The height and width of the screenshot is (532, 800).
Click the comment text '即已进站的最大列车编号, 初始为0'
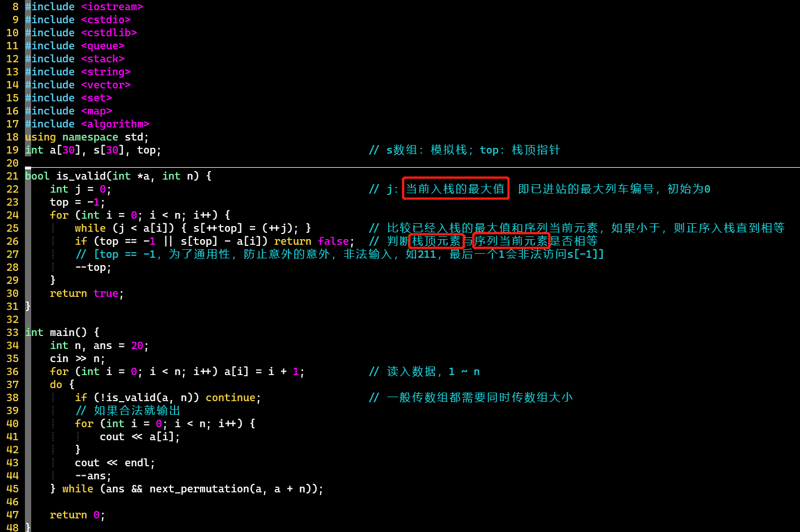click(614, 189)
